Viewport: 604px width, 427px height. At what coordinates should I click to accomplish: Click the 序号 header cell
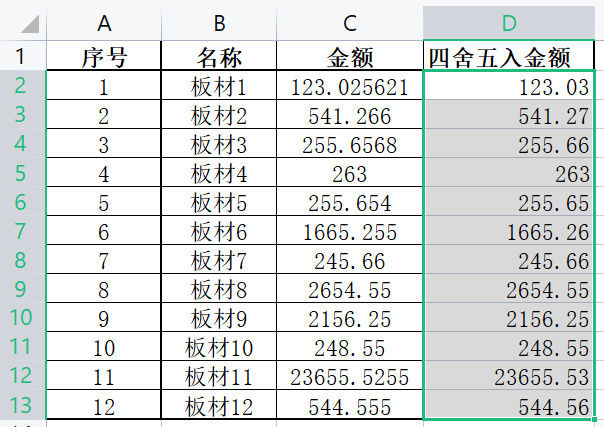click(104, 56)
